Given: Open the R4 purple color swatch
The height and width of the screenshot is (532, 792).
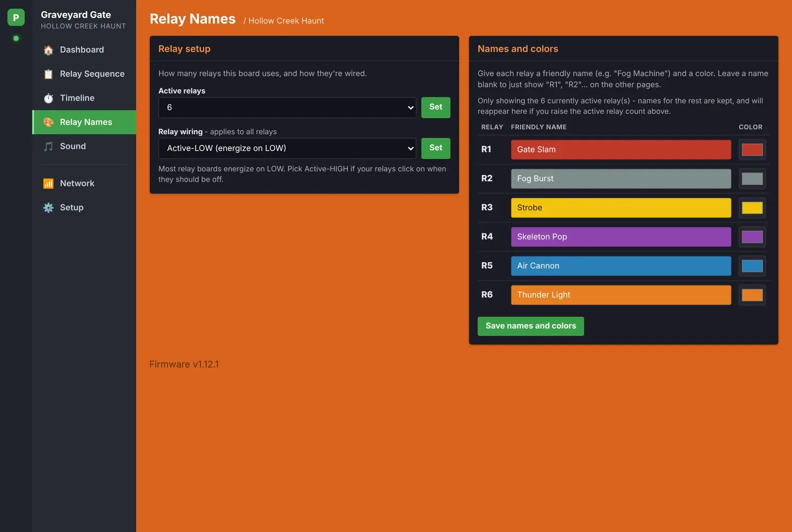Looking at the screenshot, I should 752,237.
